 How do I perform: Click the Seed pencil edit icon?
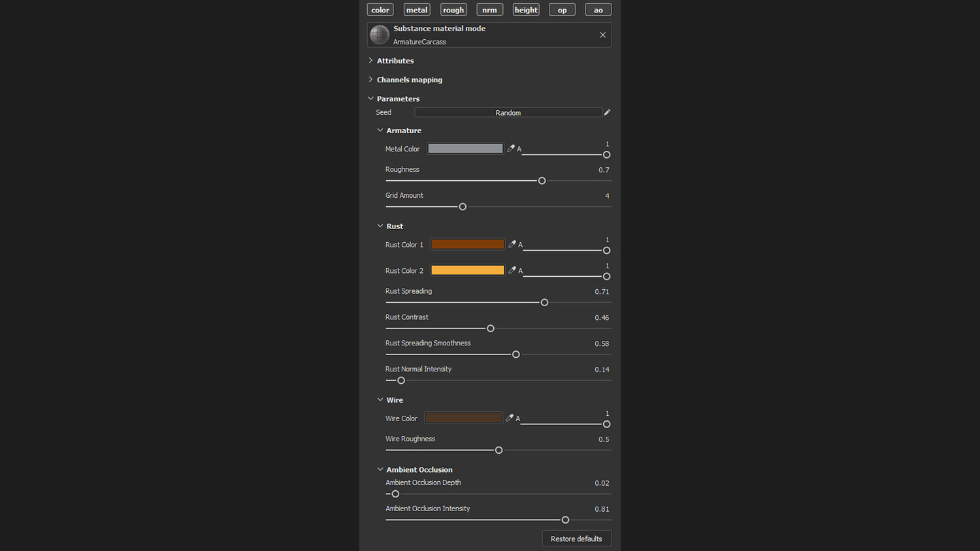point(607,112)
